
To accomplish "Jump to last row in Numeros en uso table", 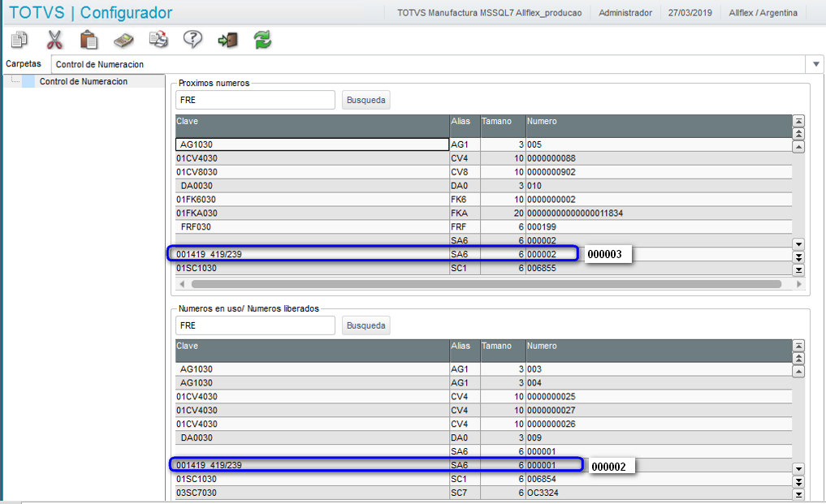I will (798, 494).
